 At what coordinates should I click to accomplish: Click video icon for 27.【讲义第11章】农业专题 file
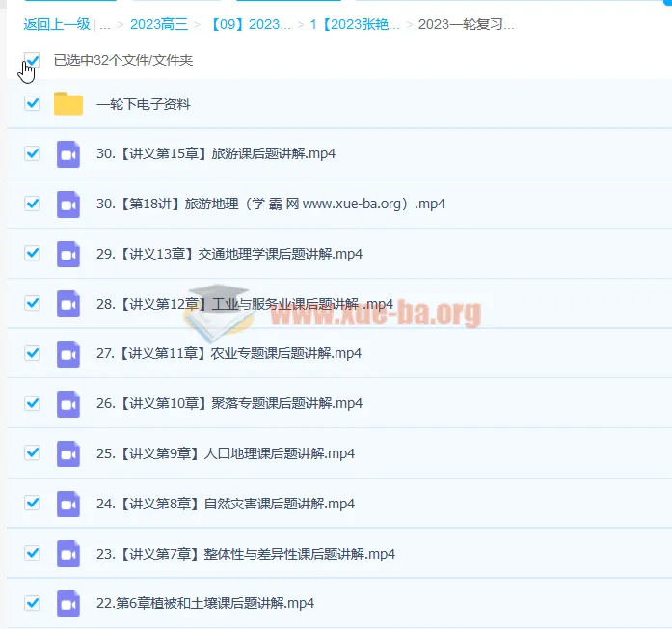[68, 353]
